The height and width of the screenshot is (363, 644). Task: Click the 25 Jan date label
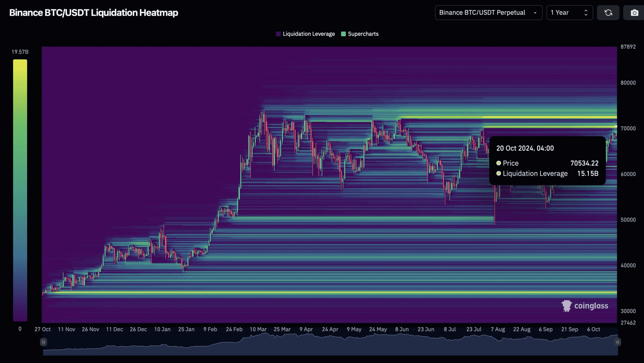tap(186, 329)
